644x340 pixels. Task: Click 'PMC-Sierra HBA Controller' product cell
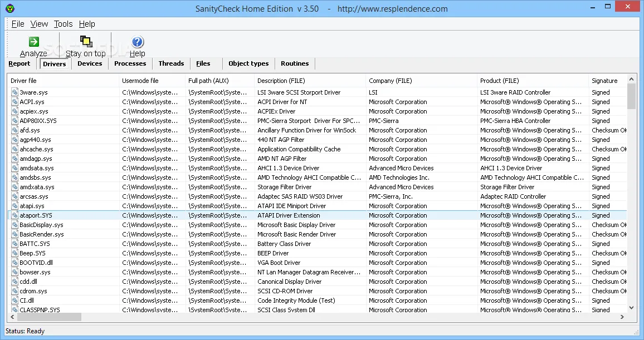[515, 121]
